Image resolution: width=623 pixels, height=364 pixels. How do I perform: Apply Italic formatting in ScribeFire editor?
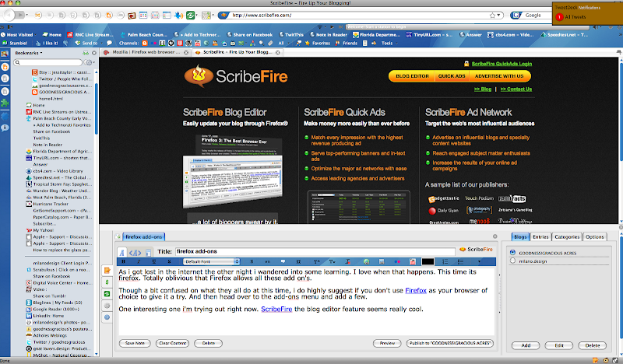(139, 261)
